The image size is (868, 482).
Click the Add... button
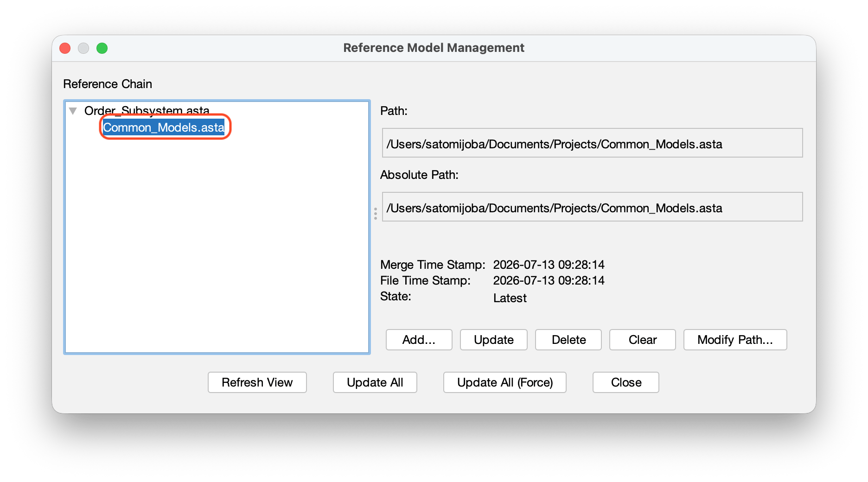pos(419,340)
